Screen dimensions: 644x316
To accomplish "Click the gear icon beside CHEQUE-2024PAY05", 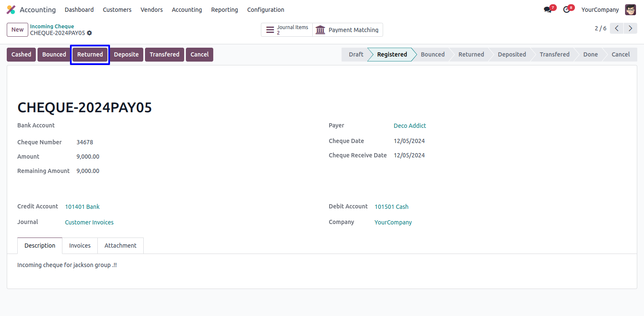I will tap(89, 33).
